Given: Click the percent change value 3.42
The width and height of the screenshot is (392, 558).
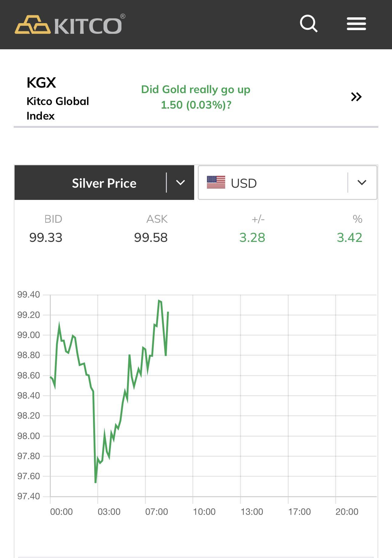Looking at the screenshot, I should (x=349, y=238).
